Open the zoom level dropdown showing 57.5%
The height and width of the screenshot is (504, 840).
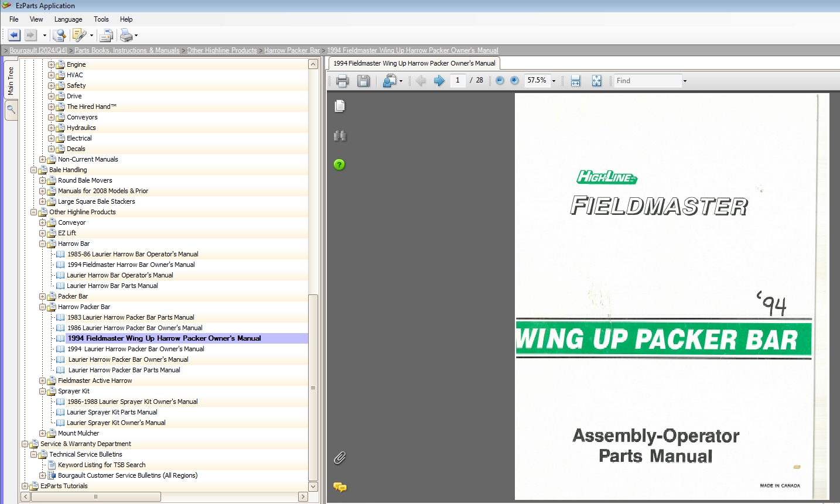click(x=553, y=81)
